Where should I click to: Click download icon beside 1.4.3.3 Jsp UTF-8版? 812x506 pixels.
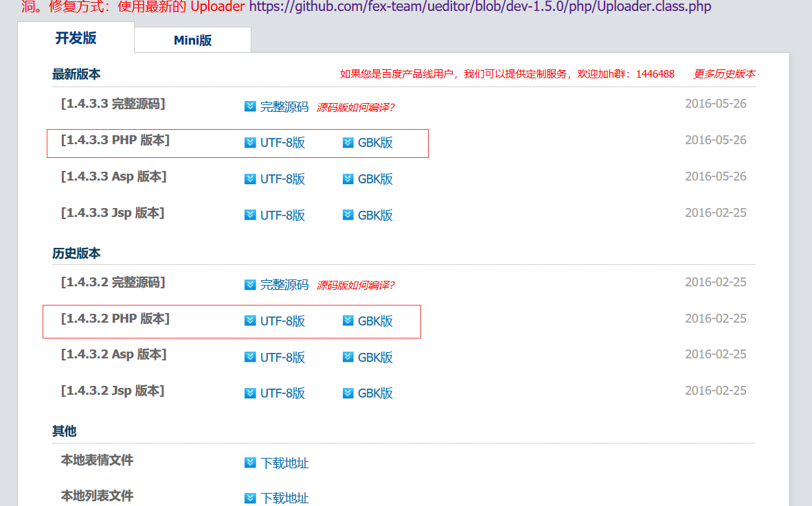(250, 215)
